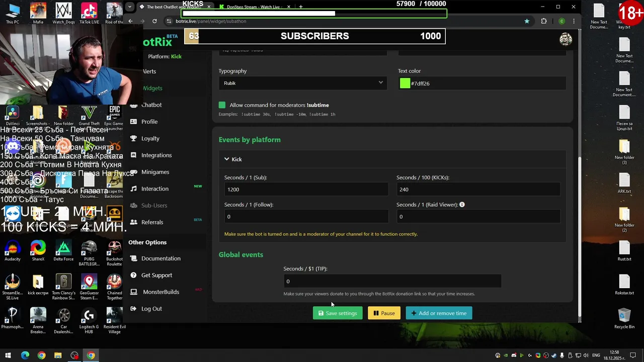Open green text color swatch
The height and width of the screenshot is (362, 644).
click(x=405, y=83)
